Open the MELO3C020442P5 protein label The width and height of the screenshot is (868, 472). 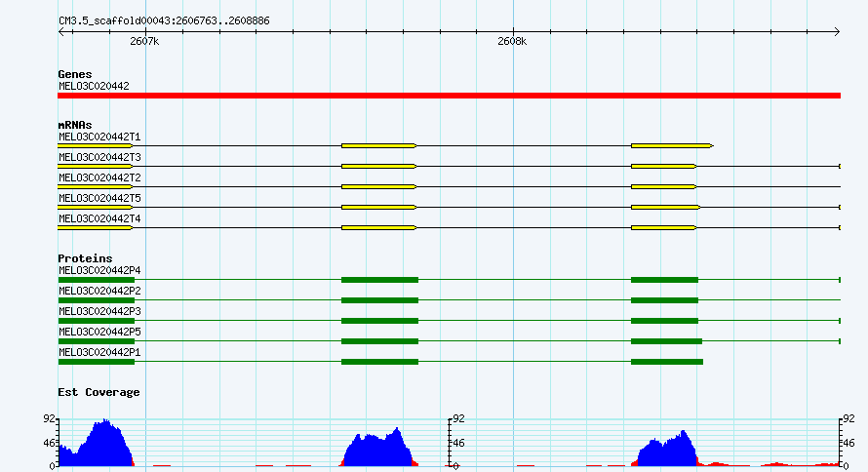coord(99,333)
